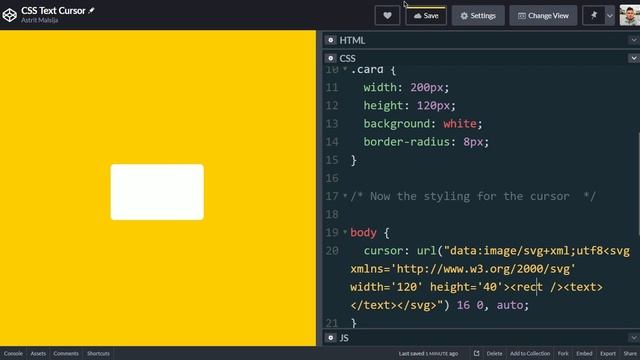Click HTML panel header label
This screenshot has height=360, width=640.
click(x=352, y=40)
